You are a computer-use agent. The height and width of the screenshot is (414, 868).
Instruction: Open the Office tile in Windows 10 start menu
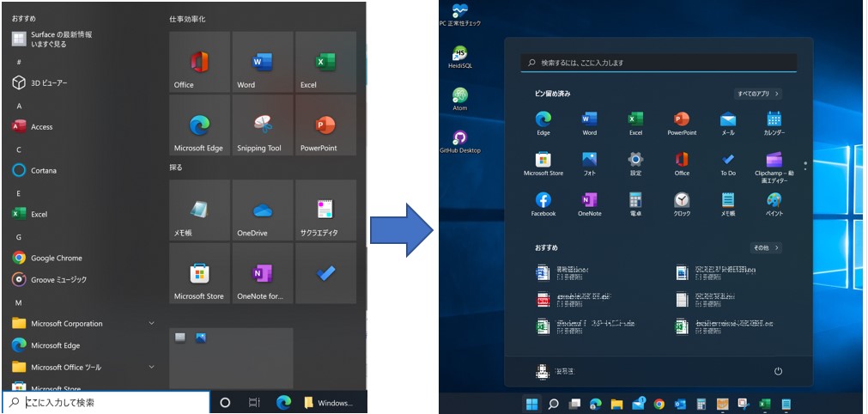coord(199,62)
